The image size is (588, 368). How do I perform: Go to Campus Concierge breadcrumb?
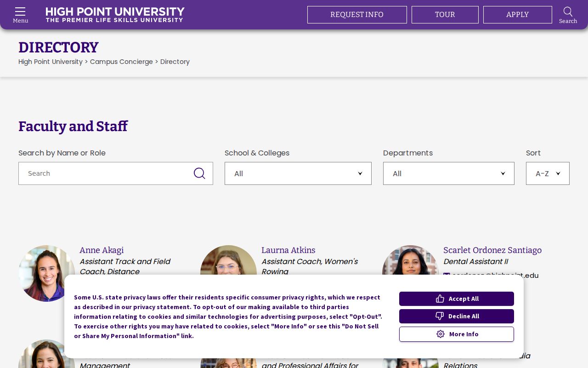point(121,62)
